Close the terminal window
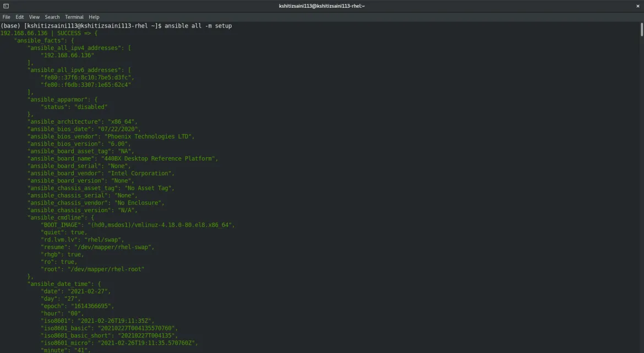 click(x=638, y=5)
